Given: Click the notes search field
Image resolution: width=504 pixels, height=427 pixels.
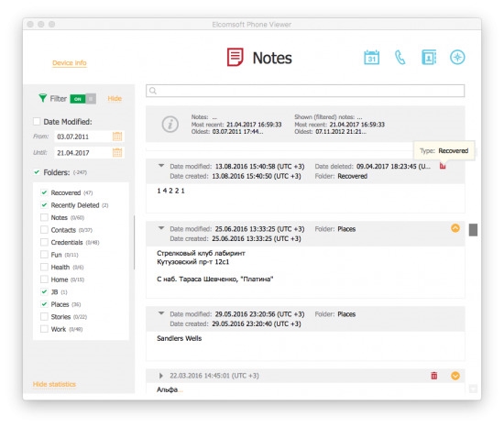Looking at the screenshot, I should pyautogui.click(x=305, y=91).
